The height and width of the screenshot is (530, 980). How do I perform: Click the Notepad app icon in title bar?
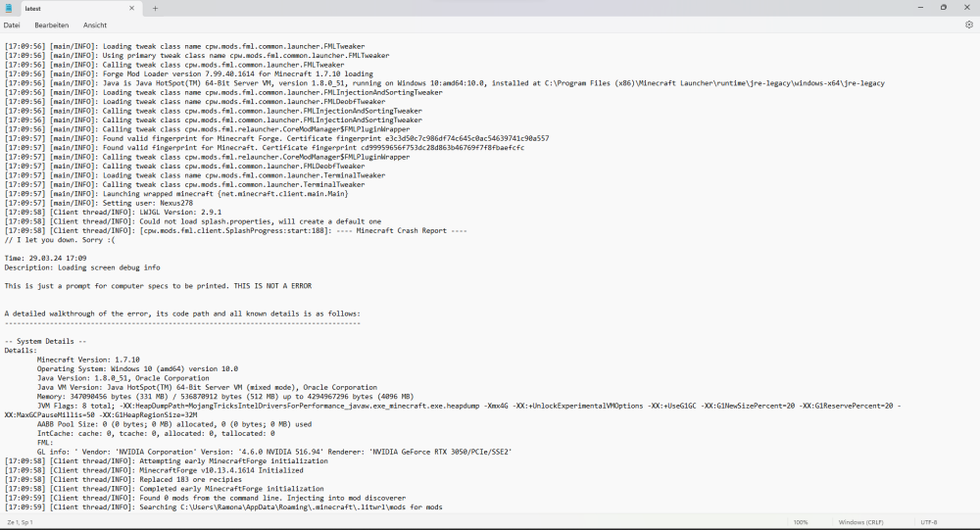(9, 8)
